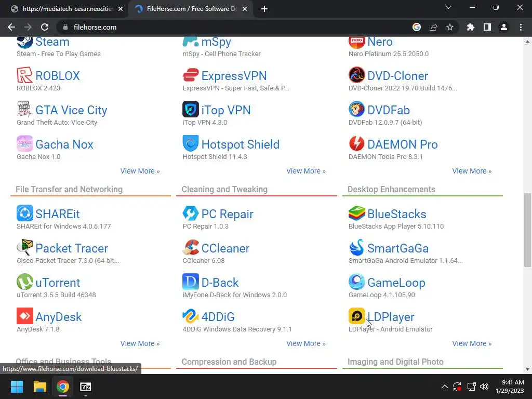Open the Steam app icon
The height and width of the screenshot is (399, 532).
coord(25,42)
